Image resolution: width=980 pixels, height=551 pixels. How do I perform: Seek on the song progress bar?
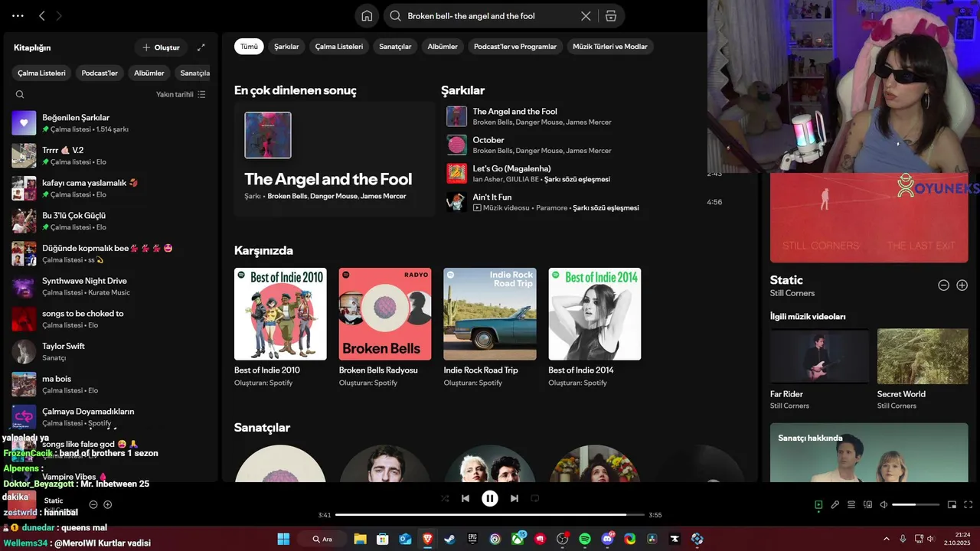490,515
